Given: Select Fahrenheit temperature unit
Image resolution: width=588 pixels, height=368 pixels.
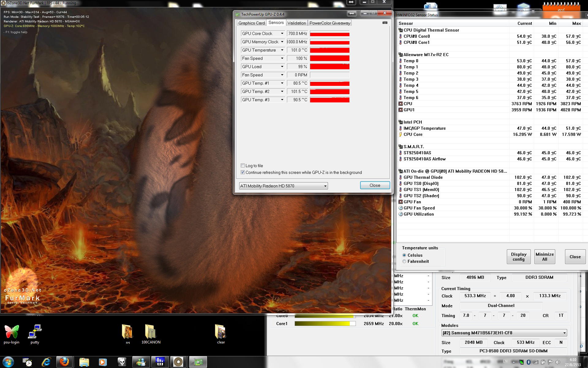Looking at the screenshot, I should [404, 261].
